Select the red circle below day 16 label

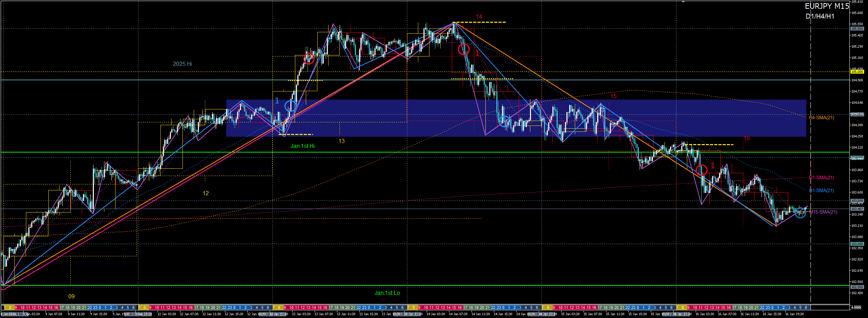click(x=701, y=170)
